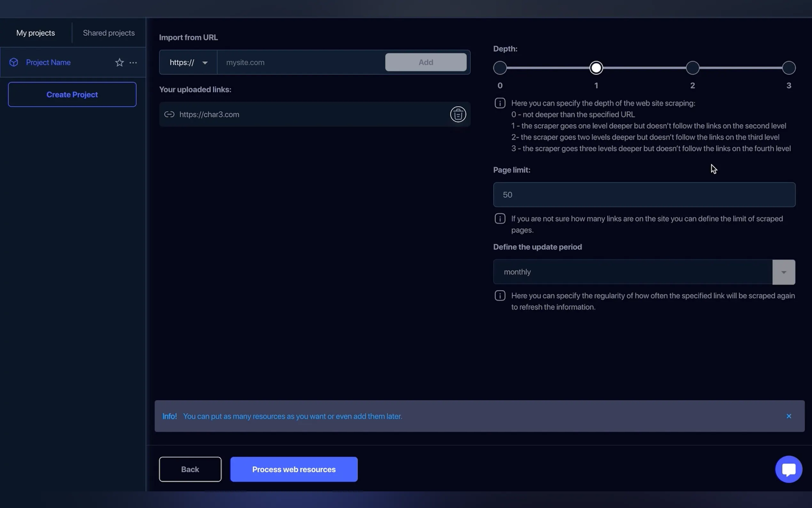Dismiss the Info banner about resources
812x508 pixels.
click(789, 416)
